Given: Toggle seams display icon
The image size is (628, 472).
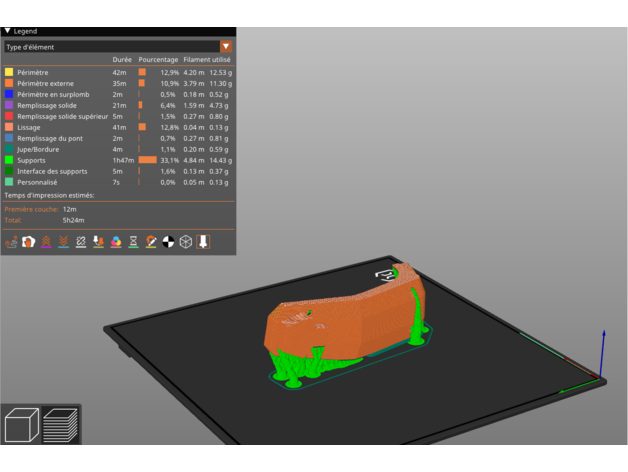Looking at the screenshot, I should point(81,242).
